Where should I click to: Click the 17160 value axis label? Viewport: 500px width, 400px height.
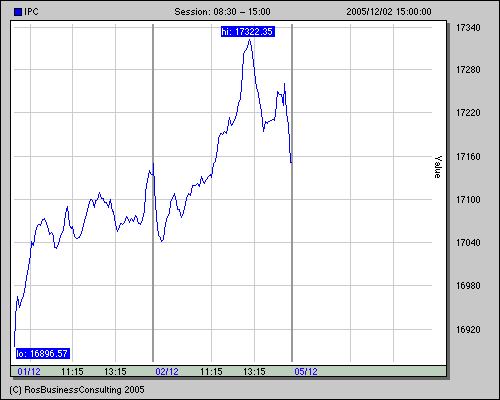pos(468,157)
